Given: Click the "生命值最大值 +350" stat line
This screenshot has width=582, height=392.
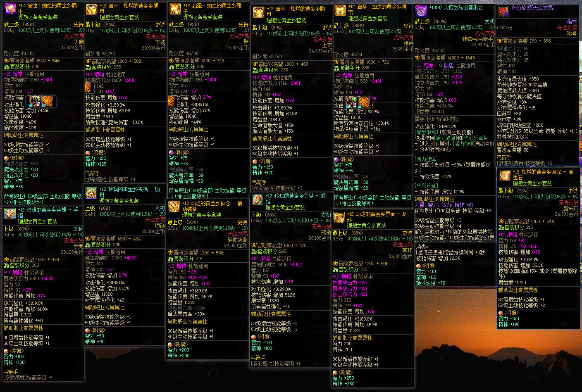Looking at the screenshot, I should tap(518, 79).
